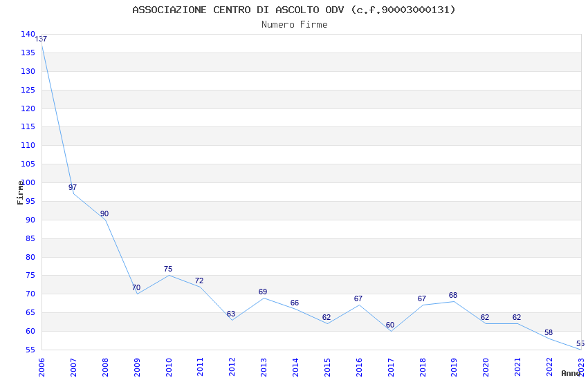Image resolution: width=588 pixels, height=380 pixels.
Task: Click the 2023 year label
Action: tap(581, 368)
